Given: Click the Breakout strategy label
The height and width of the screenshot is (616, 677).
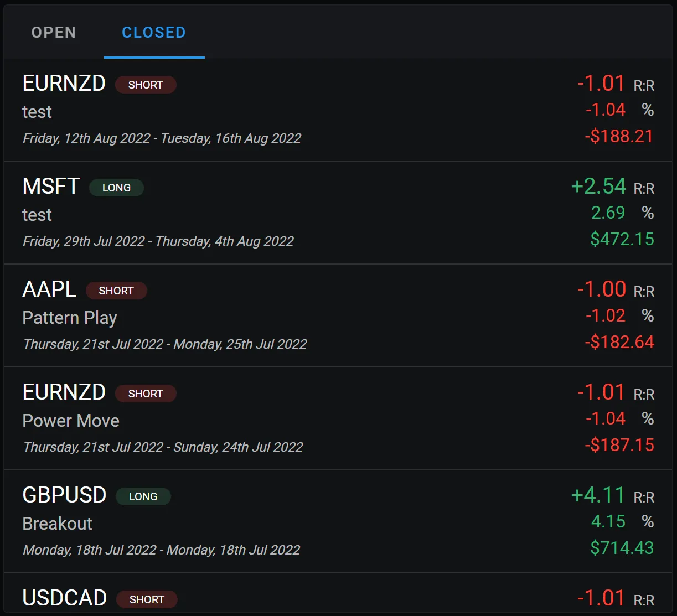Looking at the screenshot, I should point(58,524).
